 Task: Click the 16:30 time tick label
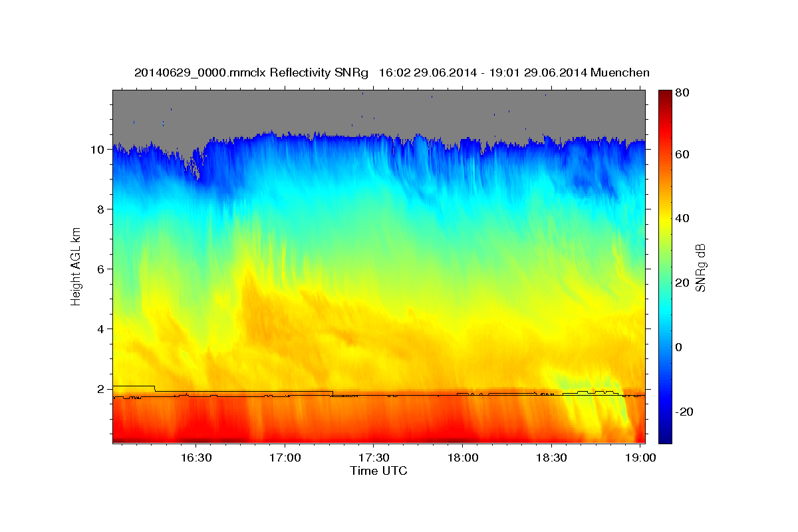point(196,458)
